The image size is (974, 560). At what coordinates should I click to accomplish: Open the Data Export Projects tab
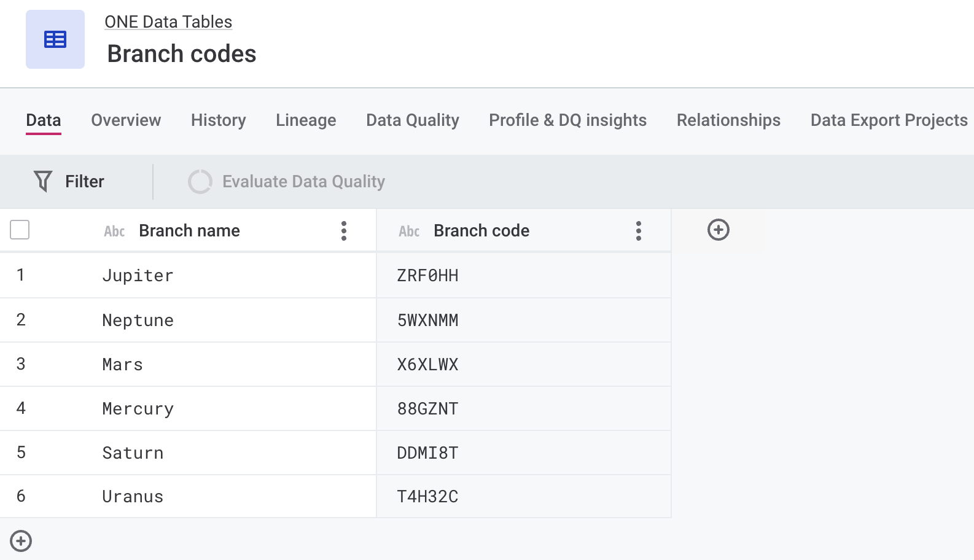coord(889,120)
